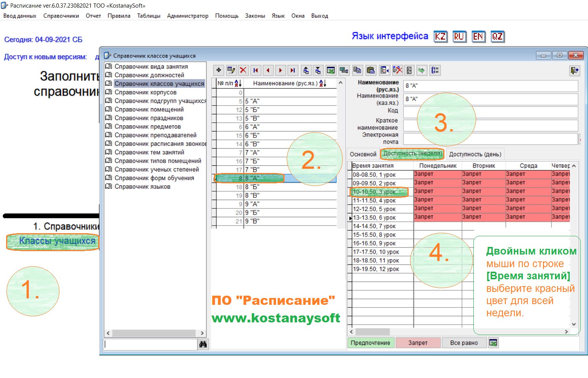The width and height of the screenshot is (588, 378).
Task: Select class row 9 "В"
Action: [x=276, y=221]
